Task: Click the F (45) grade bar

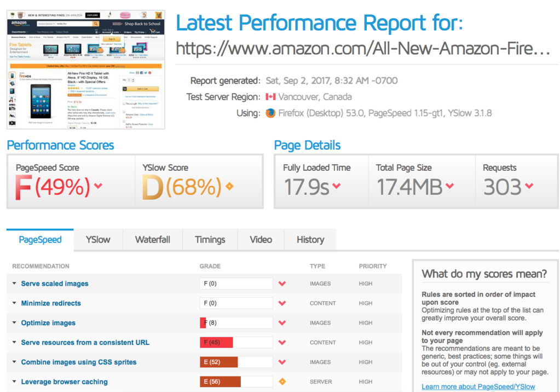Action: click(236, 343)
